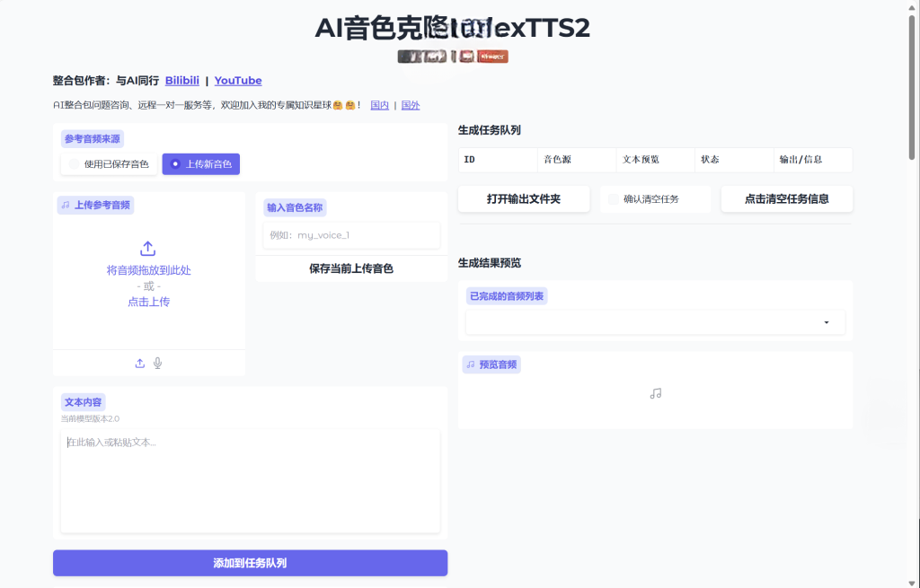Expand the 已完成的音频列表 dropdown
Screen dimensions: 920x588
click(x=826, y=322)
